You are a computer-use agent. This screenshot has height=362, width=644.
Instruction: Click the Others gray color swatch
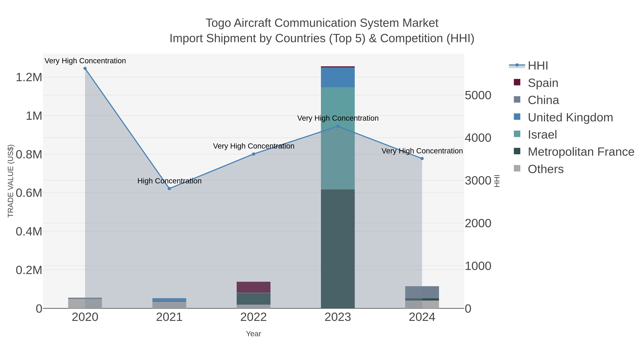(517, 168)
